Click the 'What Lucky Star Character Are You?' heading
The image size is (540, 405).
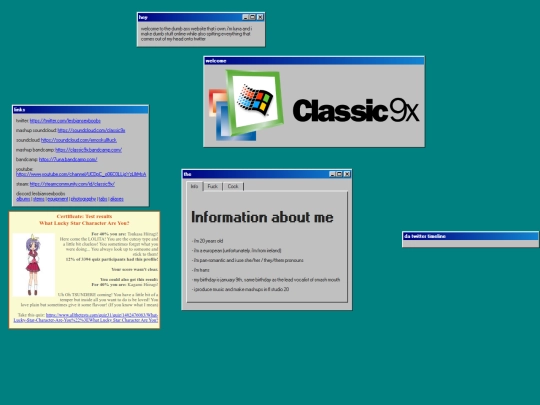[84, 223]
